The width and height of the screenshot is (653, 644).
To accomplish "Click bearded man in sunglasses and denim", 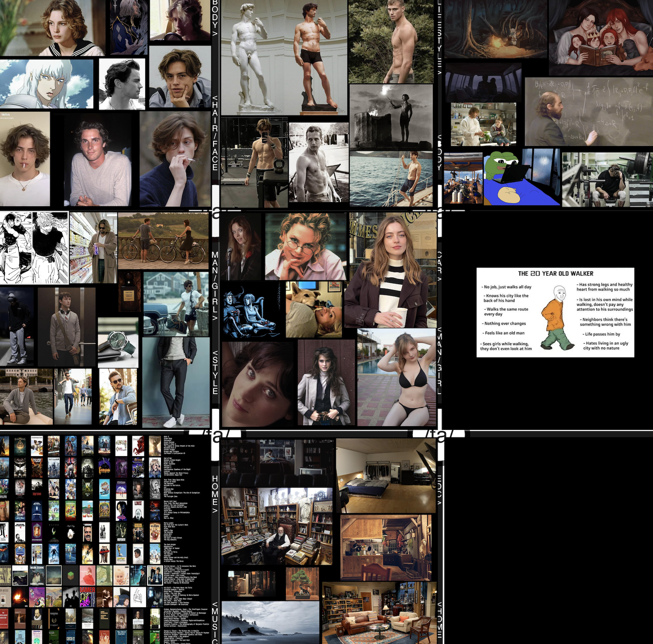I will 118,397.
